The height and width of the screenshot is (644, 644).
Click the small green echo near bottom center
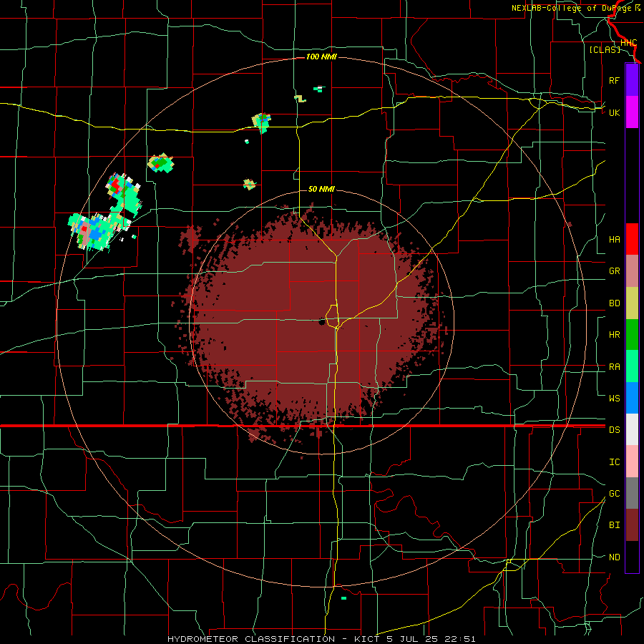coord(343,598)
